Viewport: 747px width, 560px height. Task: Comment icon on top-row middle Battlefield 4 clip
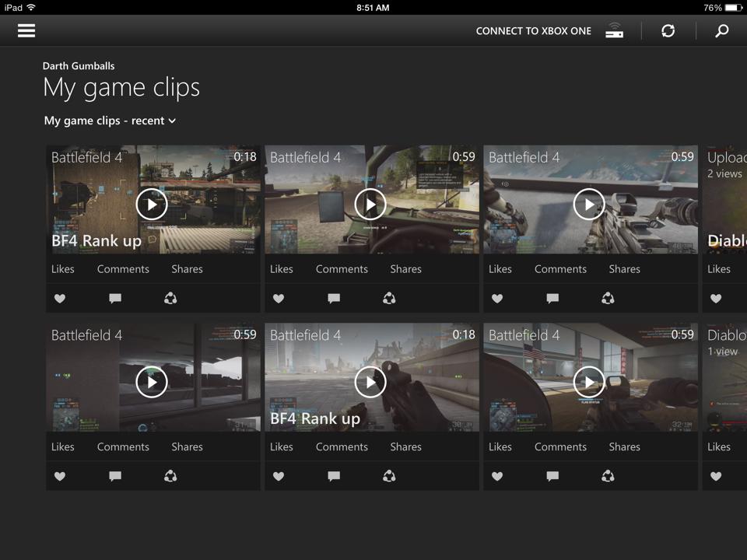point(334,299)
